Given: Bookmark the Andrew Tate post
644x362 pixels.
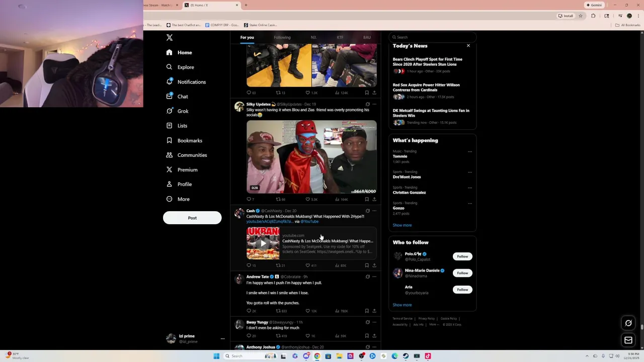Looking at the screenshot, I should tap(367, 311).
